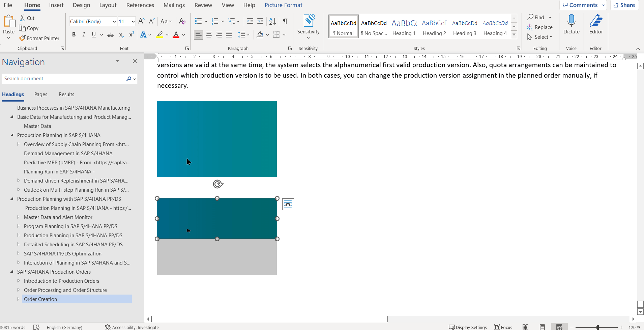Apply red font color
The width and height of the screenshot is (644, 330).
pos(176,35)
